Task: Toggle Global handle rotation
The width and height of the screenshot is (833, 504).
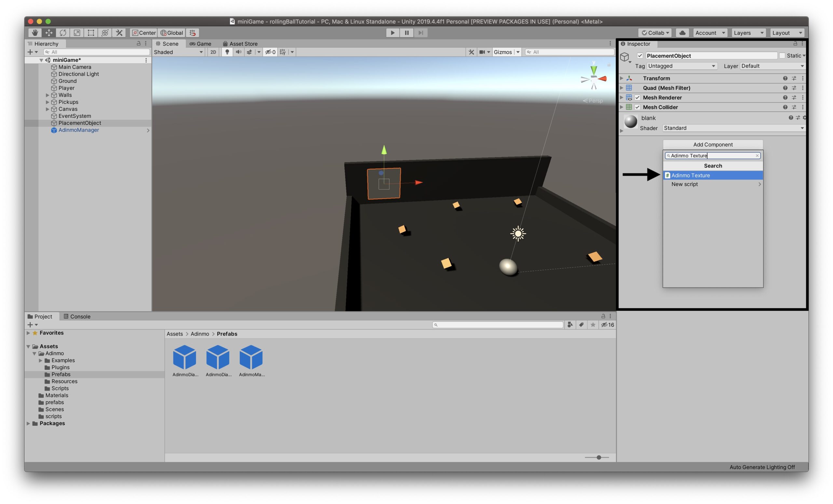Action: [x=171, y=33]
